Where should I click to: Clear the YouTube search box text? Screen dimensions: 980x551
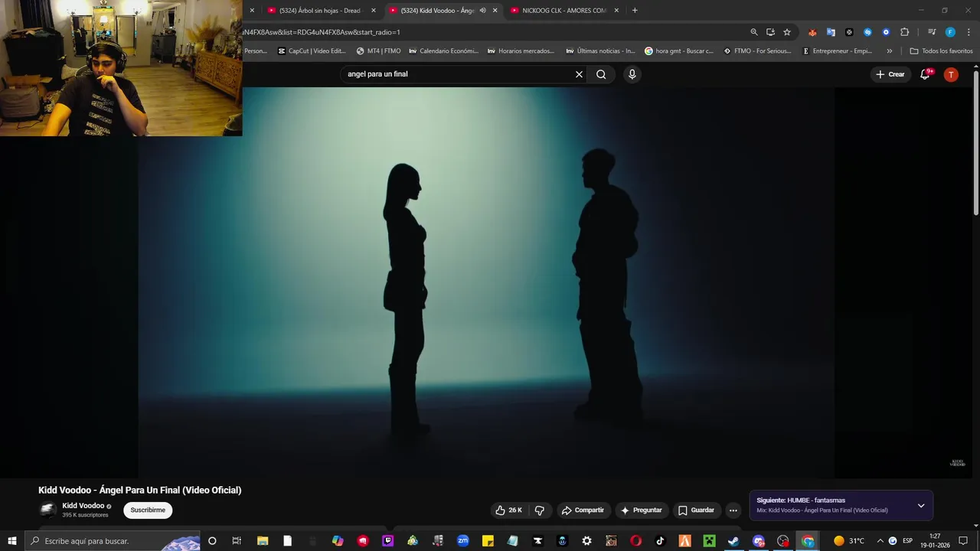[x=579, y=74]
